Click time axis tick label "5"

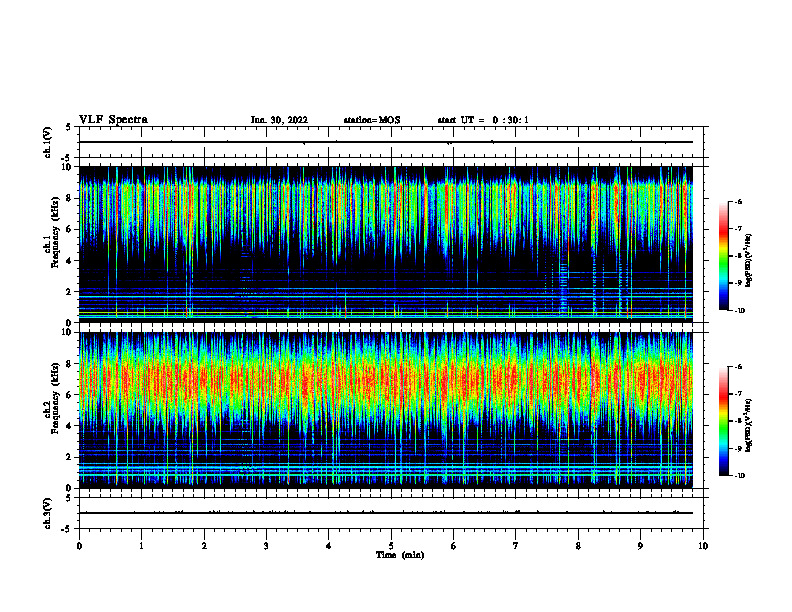point(391,546)
